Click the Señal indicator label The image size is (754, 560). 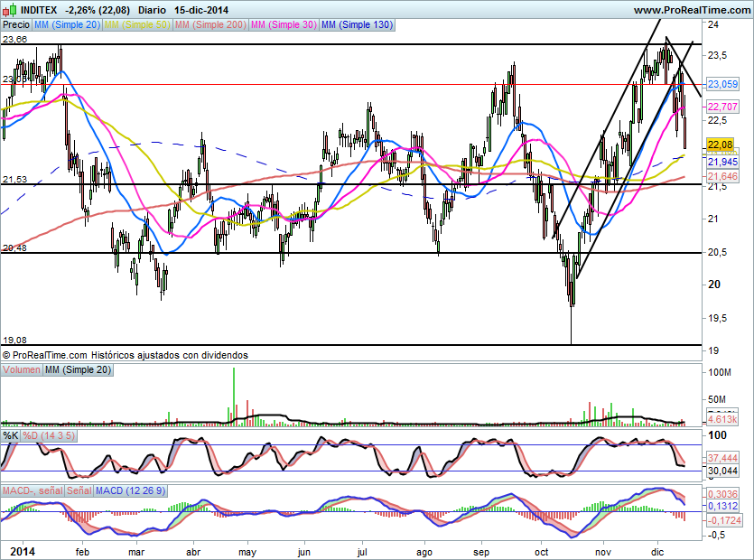[x=79, y=490]
